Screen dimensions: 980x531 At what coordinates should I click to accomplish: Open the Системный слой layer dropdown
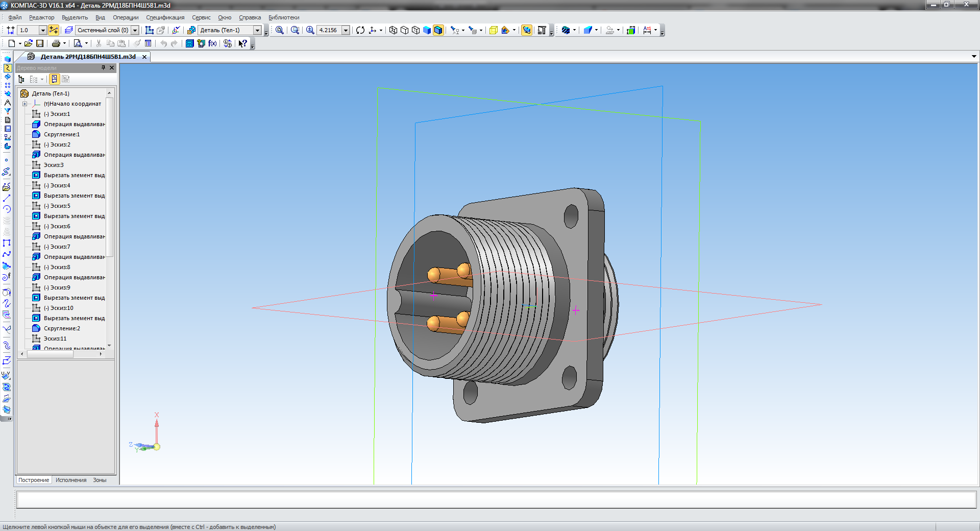(135, 30)
